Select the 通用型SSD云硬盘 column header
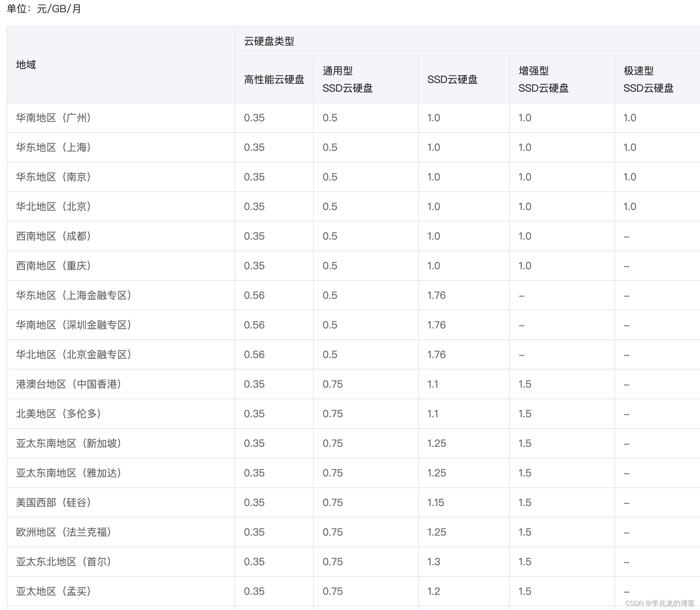This screenshot has height=610, width=700. [x=347, y=79]
